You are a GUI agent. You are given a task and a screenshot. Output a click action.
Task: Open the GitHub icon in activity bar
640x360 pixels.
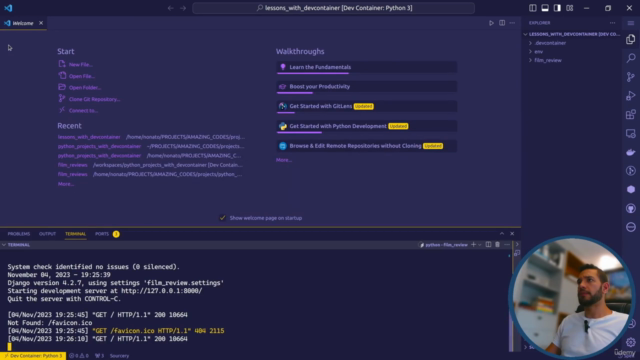point(631,208)
